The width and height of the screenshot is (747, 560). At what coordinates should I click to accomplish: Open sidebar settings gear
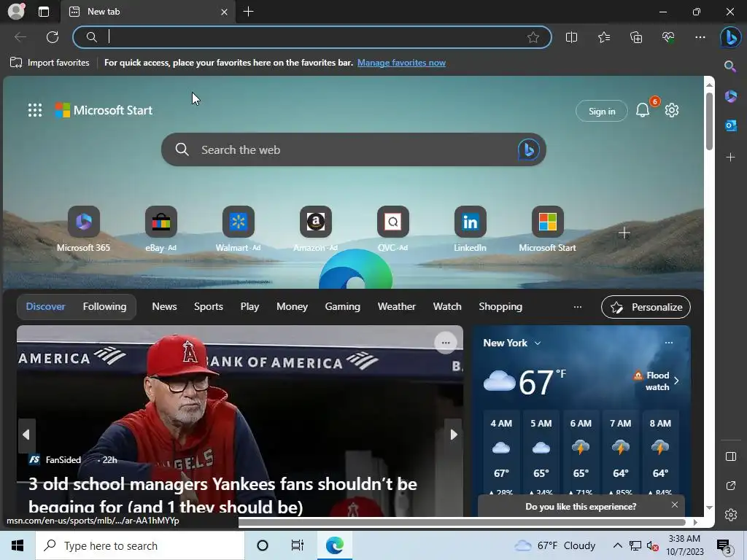click(730, 515)
